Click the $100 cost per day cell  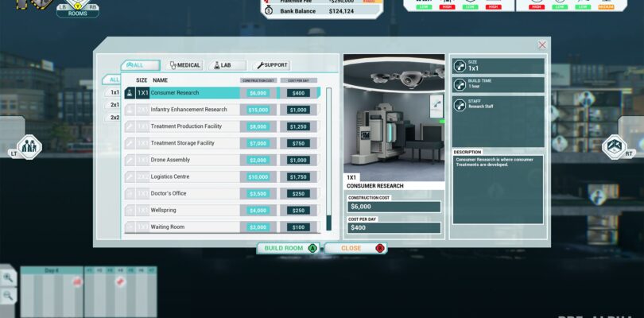[299, 227]
